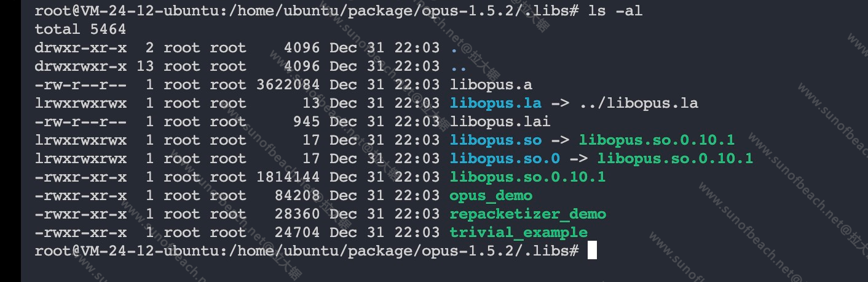The height and width of the screenshot is (282, 868).
Task: Click the green opus_demo executable name
Action: pos(491,196)
